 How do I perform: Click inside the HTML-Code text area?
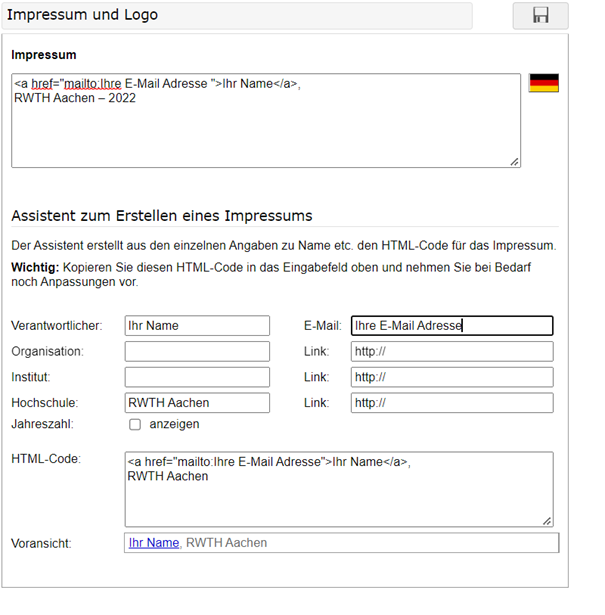point(339,489)
